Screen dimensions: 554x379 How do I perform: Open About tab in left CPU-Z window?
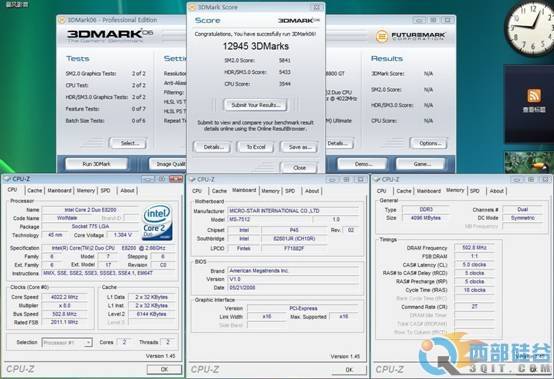[x=127, y=190]
